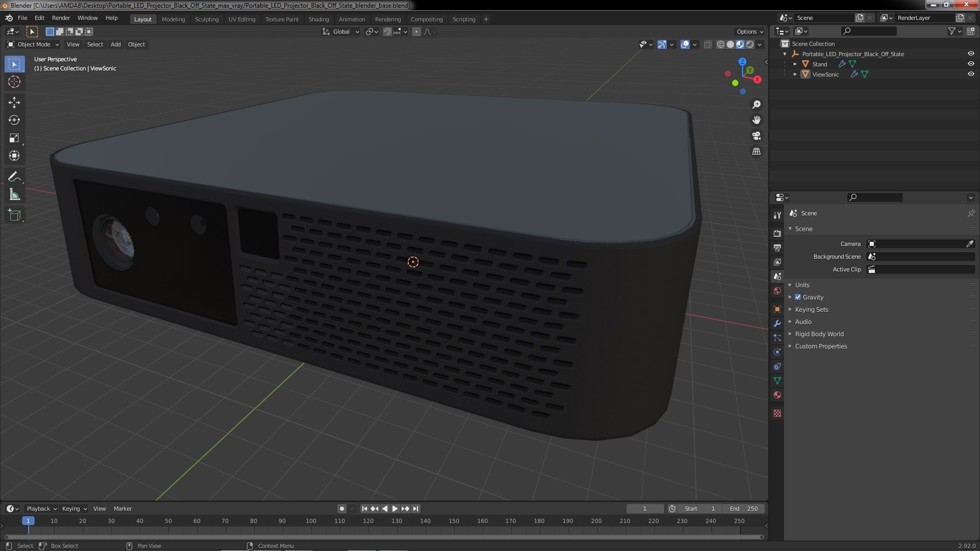
Task: Hide the ViewSonic object with eye icon
Action: 971,74
